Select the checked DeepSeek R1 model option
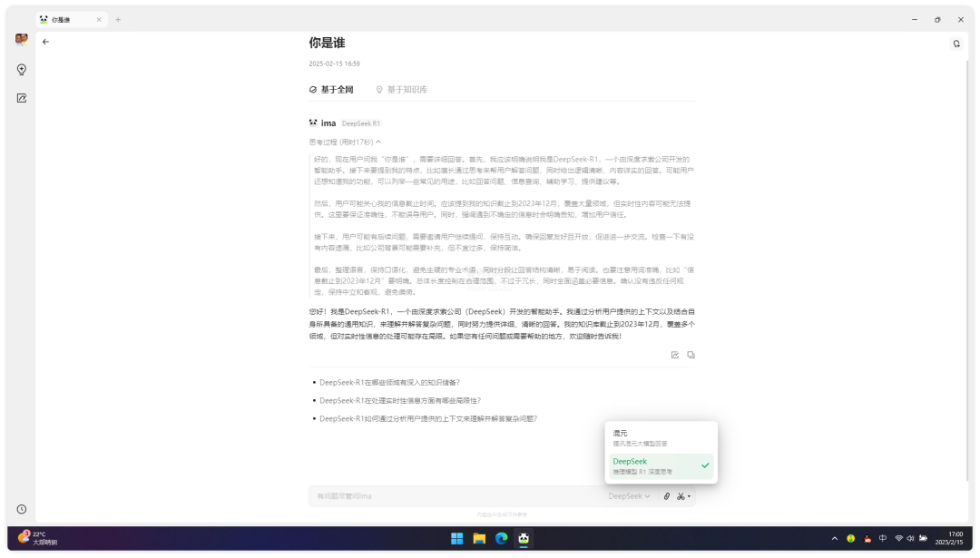 pos(661,466)
